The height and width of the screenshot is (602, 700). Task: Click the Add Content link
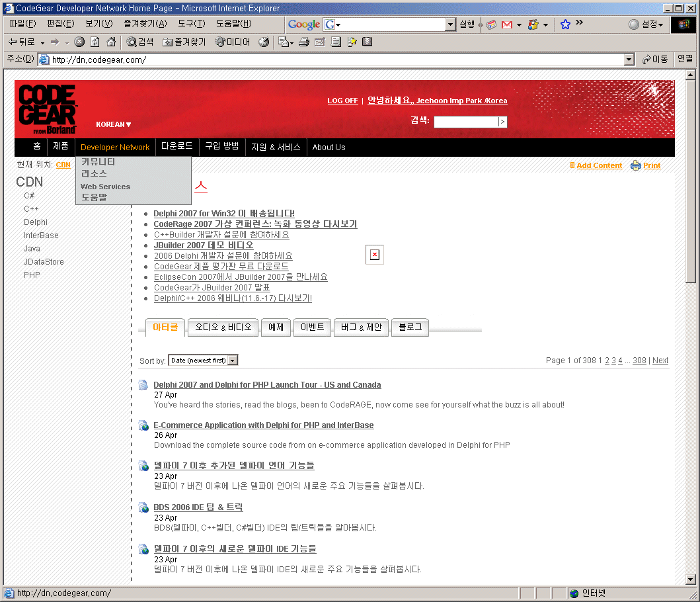click(x=599, y=165)
